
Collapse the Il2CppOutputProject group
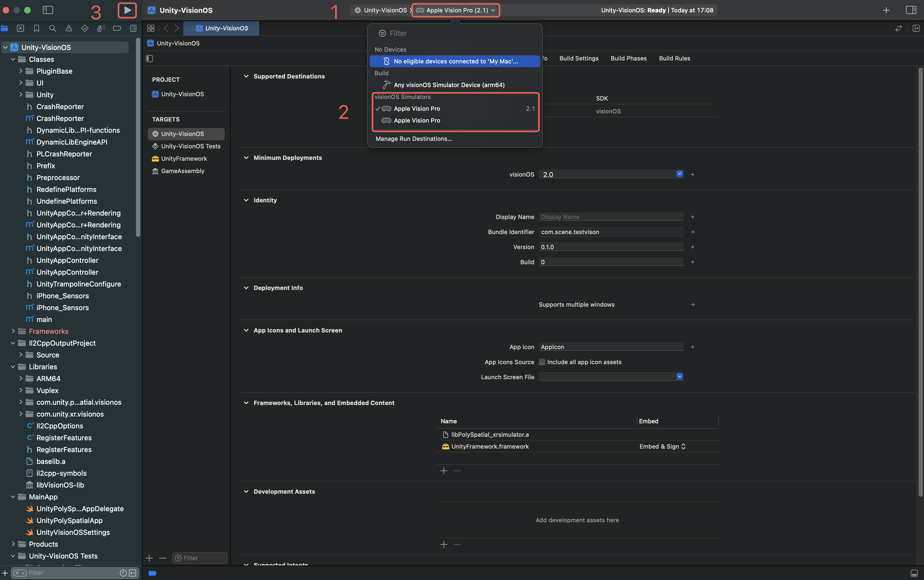click(13, 343)
